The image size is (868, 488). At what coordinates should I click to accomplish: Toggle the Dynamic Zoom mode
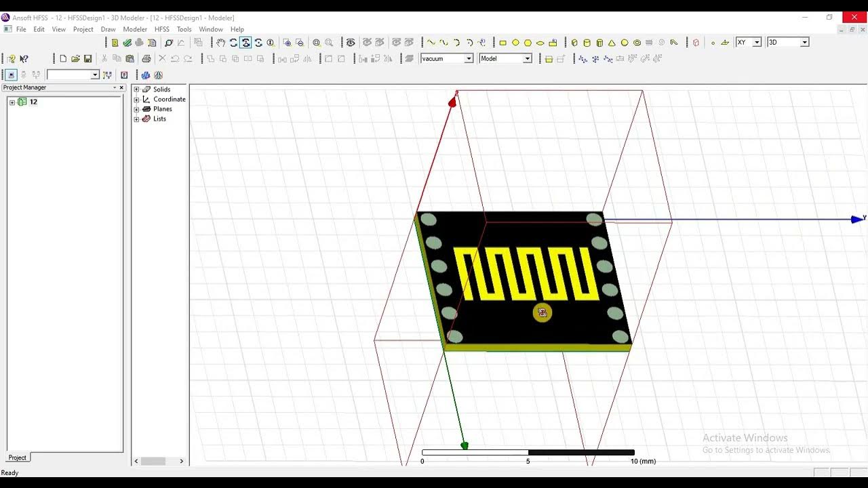[x=271, y=43]
